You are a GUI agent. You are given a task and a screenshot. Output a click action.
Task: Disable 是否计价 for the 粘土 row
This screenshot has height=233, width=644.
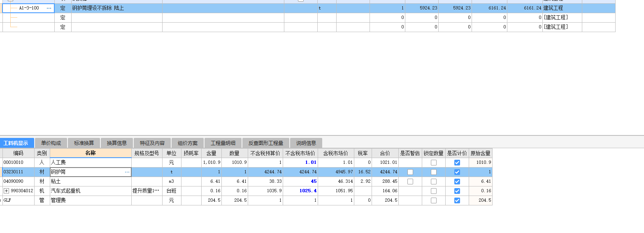tap(457, 182)
